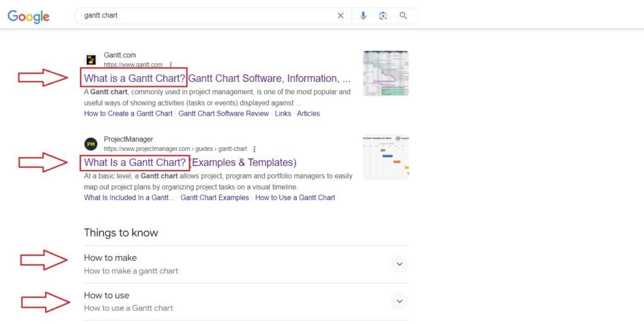Click the 'ProjectManager' site name text

pyautogui.click(x=128, y=139)
